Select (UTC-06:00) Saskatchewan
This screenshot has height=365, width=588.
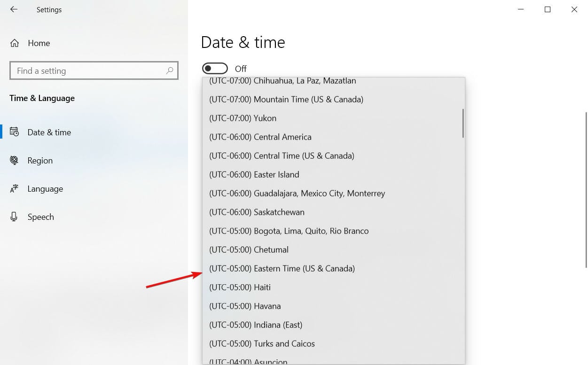pos(334,212)
